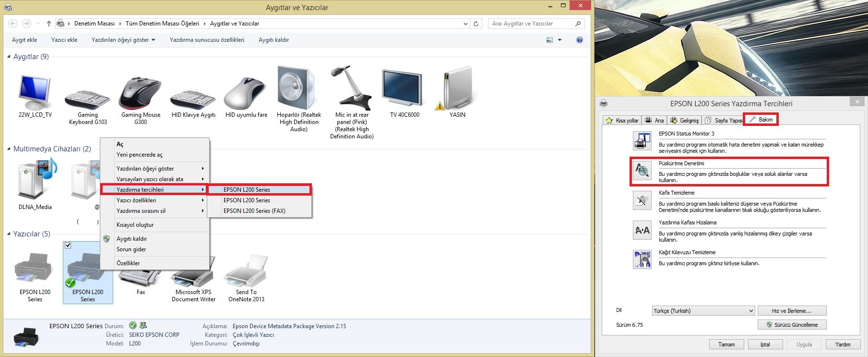
Task: Open Yardım in the EPSON preferences dialog
Action: (x=843, y=345)
